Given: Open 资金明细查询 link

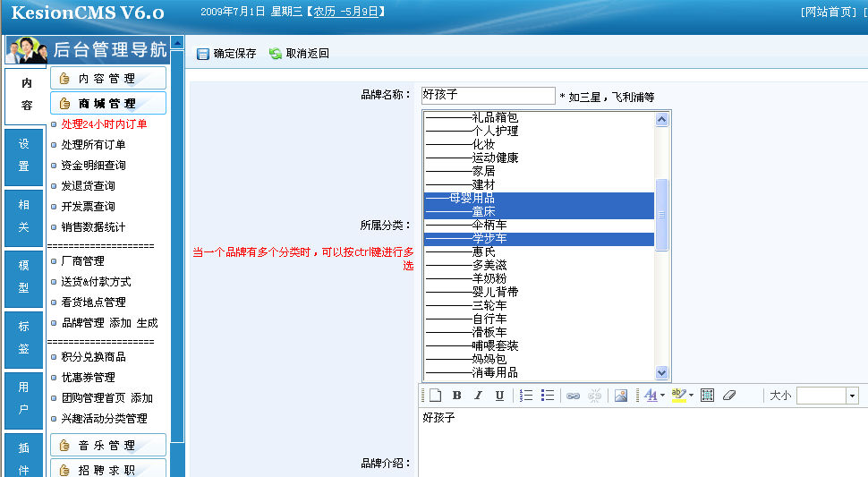Looking at the screenshot, I should [x=94, y=166].
